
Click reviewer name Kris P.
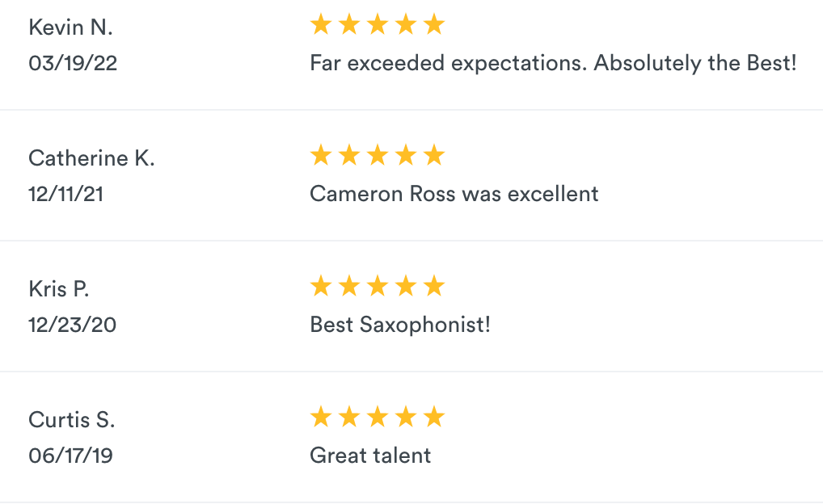click(x=58, y=288)
